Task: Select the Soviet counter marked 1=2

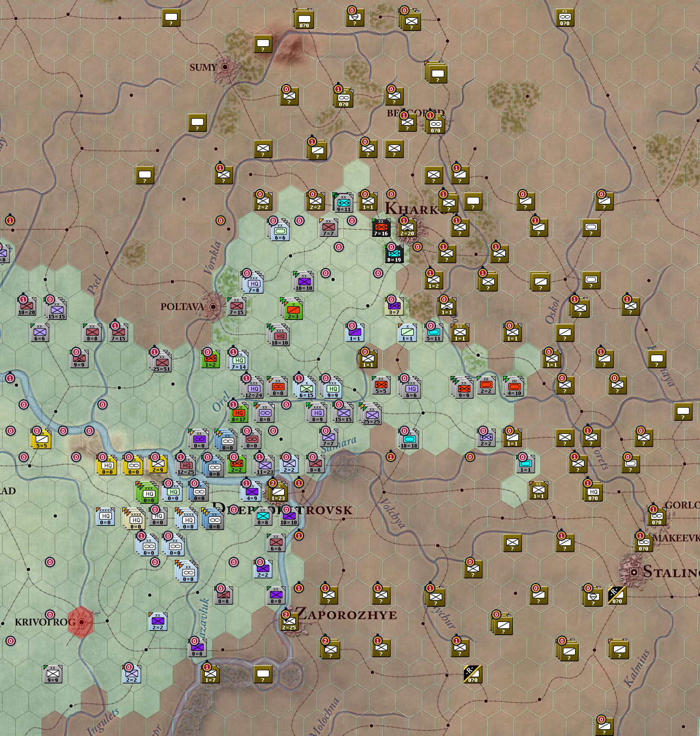Action: click(x=434, y=280)
